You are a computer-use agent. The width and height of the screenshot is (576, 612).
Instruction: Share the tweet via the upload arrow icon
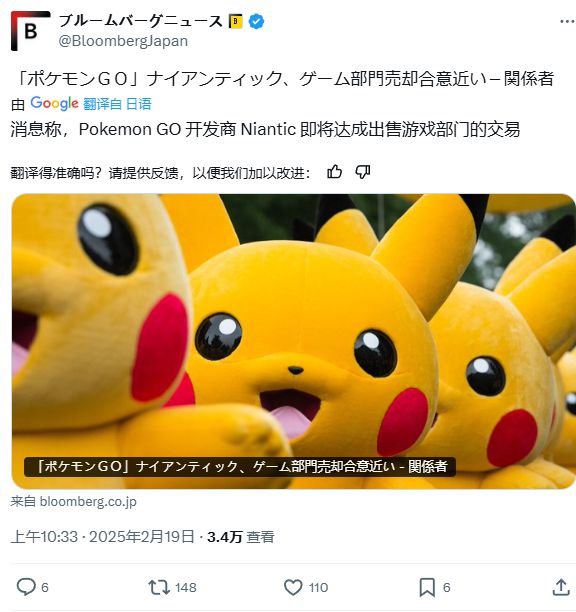pyautogui.click(x=561, y=587)
